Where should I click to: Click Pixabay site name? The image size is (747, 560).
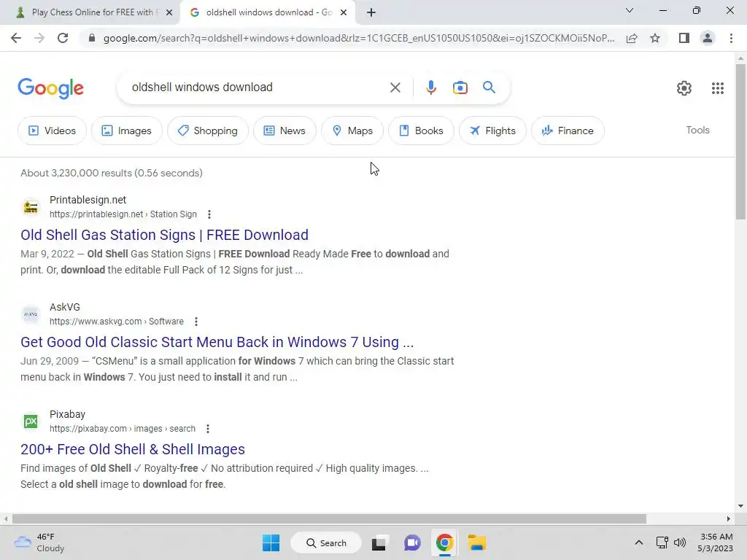(67, 414)
